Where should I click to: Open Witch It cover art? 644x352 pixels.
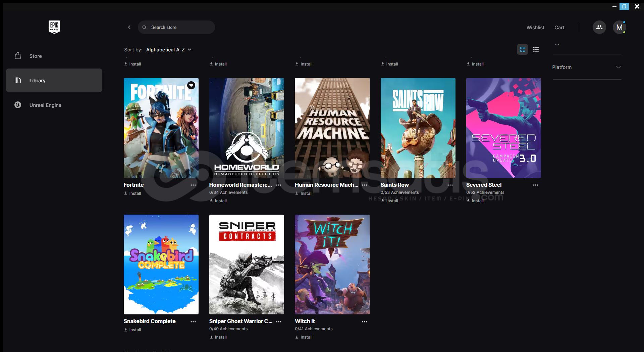tap(332, 265)
